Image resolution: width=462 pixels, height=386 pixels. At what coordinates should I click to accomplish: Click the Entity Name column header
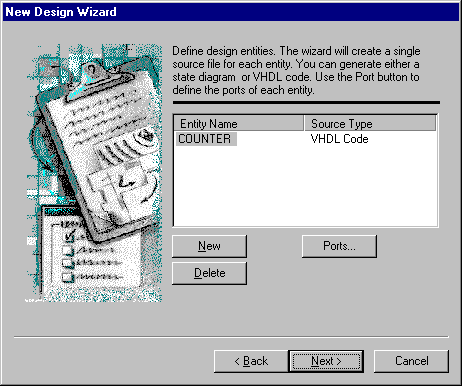(239, 123)
